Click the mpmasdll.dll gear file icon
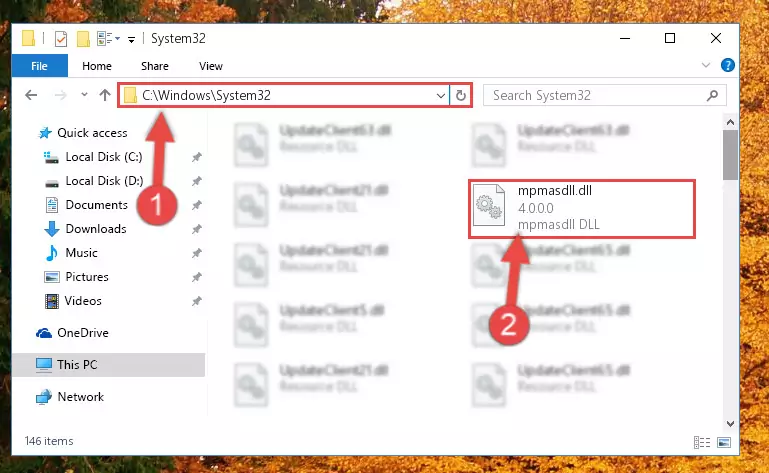 pos(489,205)
